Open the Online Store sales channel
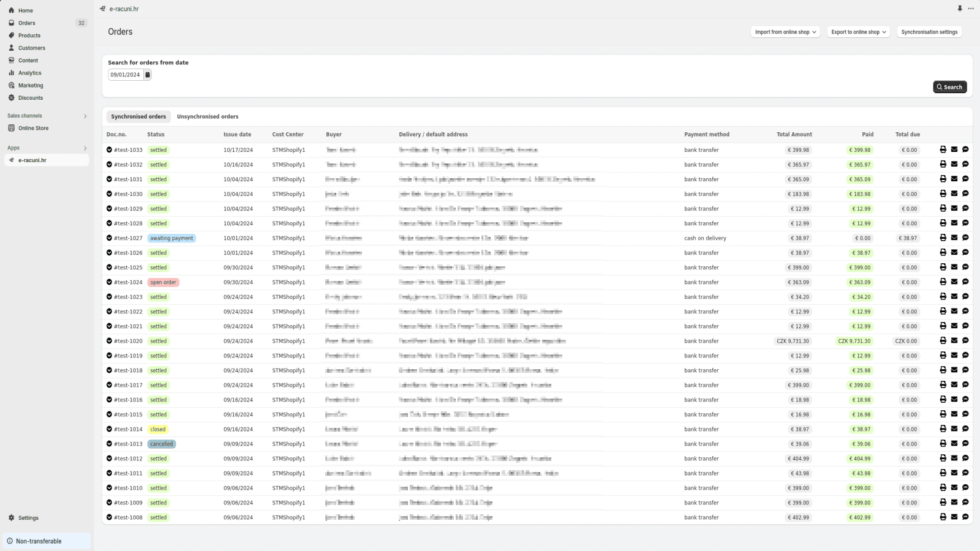The width and height of the screenshot is (980, 551). click(x=33, y=128)
